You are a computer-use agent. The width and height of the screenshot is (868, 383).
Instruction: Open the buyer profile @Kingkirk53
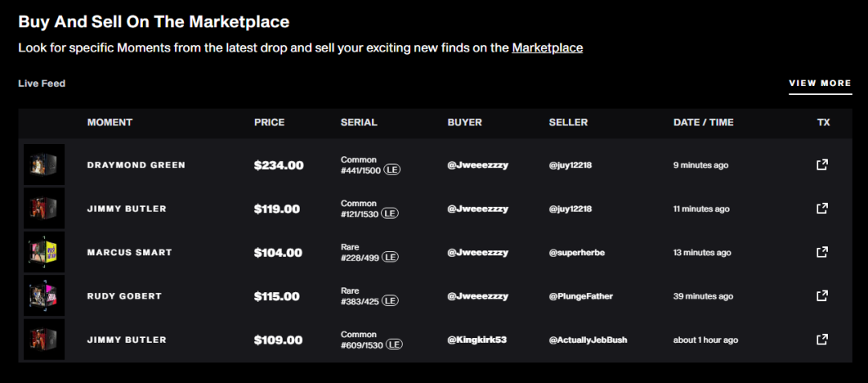(477, 340)
